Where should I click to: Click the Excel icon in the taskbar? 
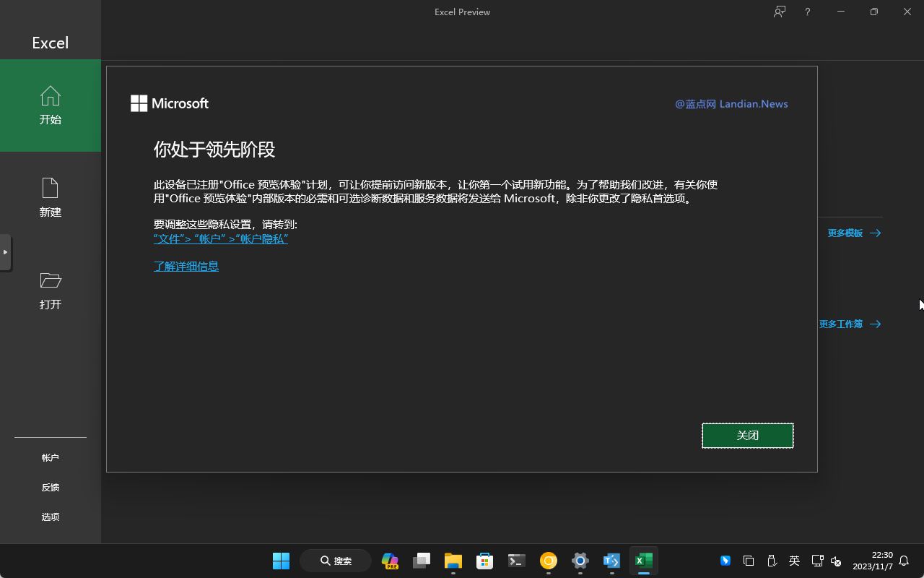(x=643, y=561)
